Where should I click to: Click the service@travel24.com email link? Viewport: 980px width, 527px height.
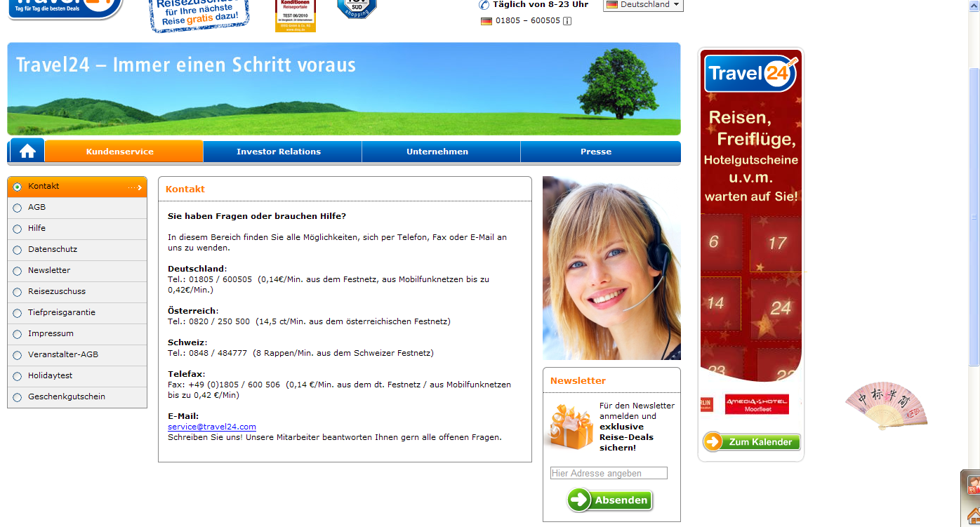point(212,427)
